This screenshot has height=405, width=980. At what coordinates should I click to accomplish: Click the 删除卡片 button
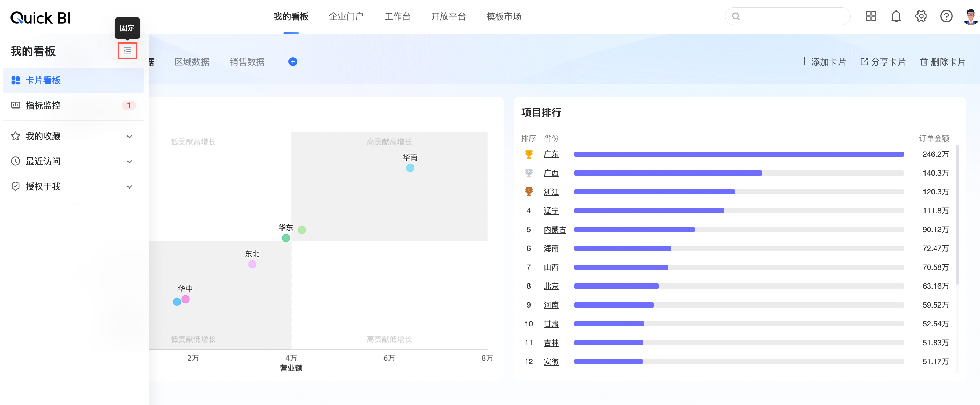tap(943, 61)
